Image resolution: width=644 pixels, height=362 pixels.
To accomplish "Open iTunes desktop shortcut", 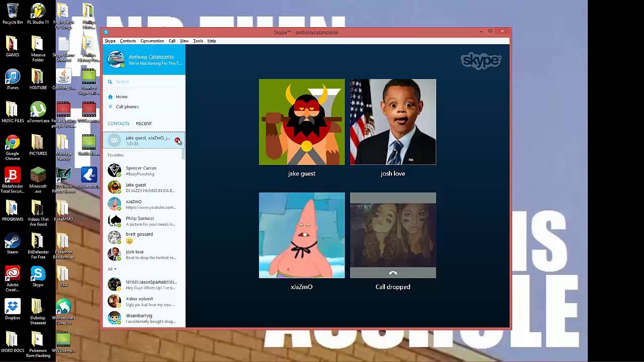I will click(13, 79).
